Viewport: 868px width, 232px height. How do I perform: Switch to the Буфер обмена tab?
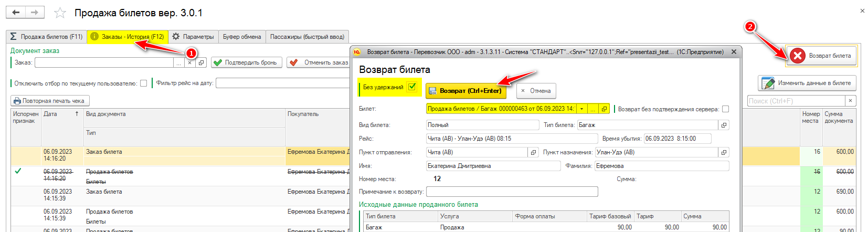241,37
